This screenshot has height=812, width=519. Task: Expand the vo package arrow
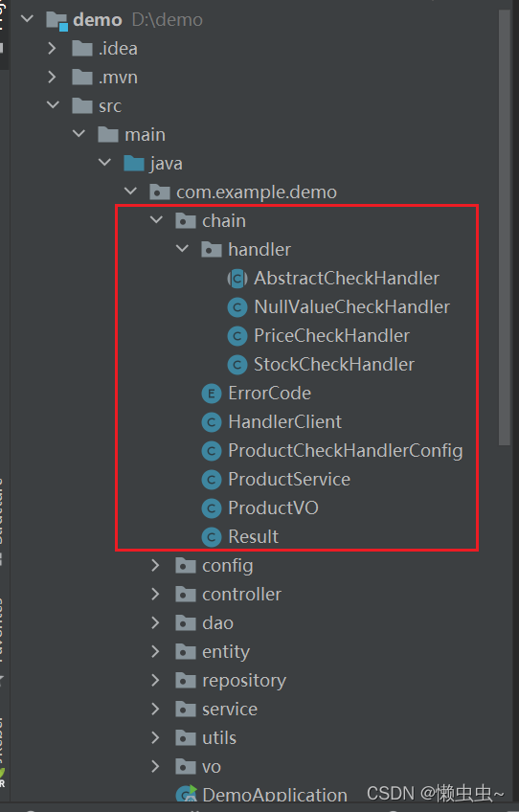155,766
